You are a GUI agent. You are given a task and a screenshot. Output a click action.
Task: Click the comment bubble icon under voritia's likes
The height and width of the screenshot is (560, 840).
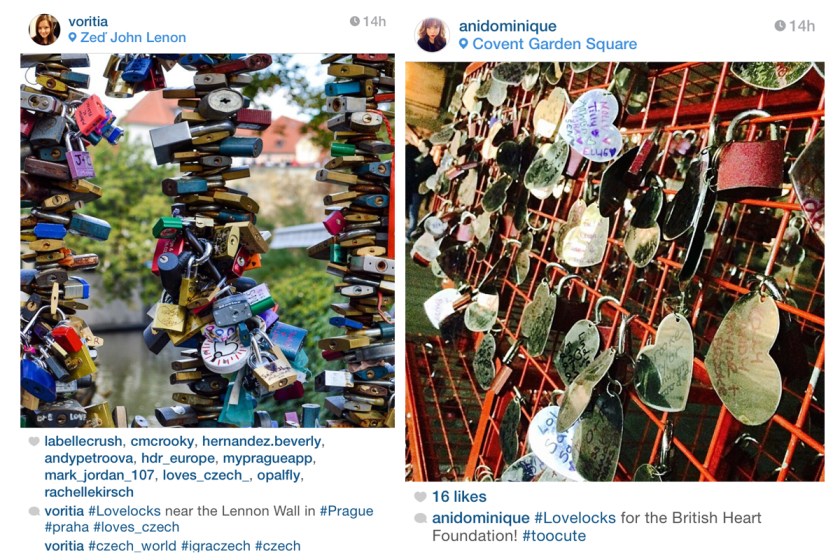(34, 511)
